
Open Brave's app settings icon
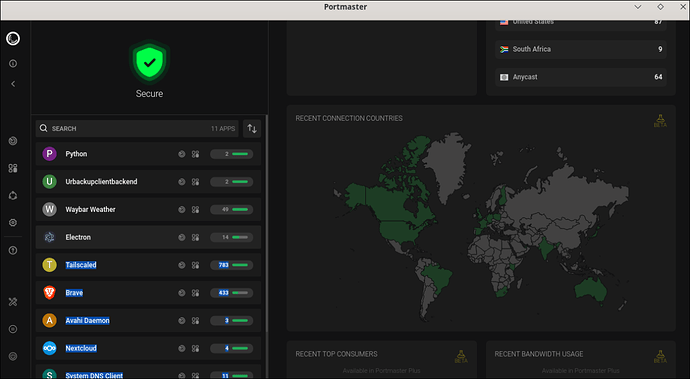pyautogui.click(x=195, y=293)
